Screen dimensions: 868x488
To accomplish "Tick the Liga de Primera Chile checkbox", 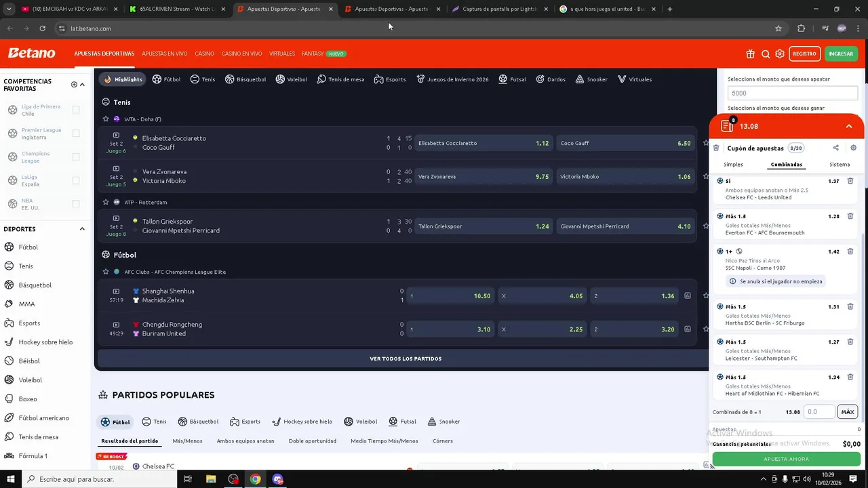I will (x=76, y=110).
